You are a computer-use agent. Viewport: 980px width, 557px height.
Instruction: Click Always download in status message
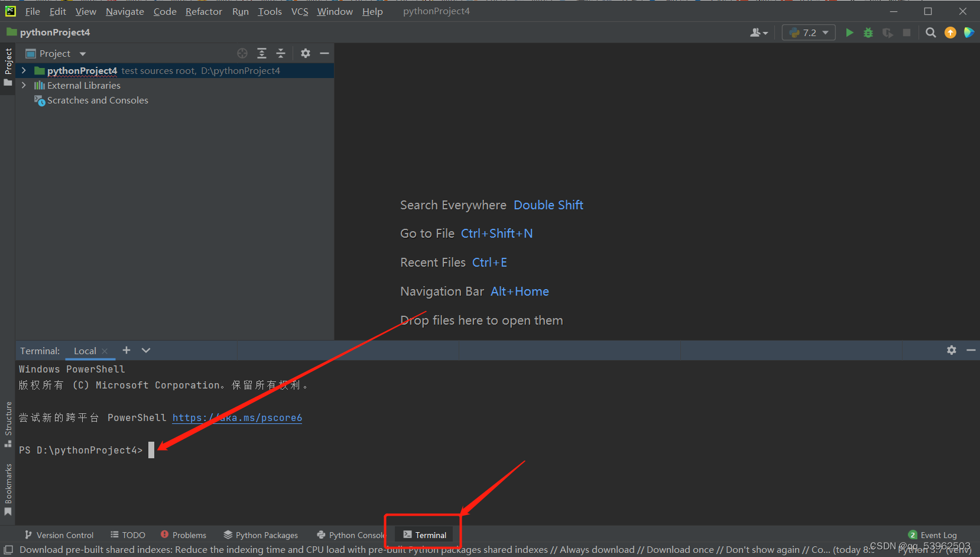(597, 550)
